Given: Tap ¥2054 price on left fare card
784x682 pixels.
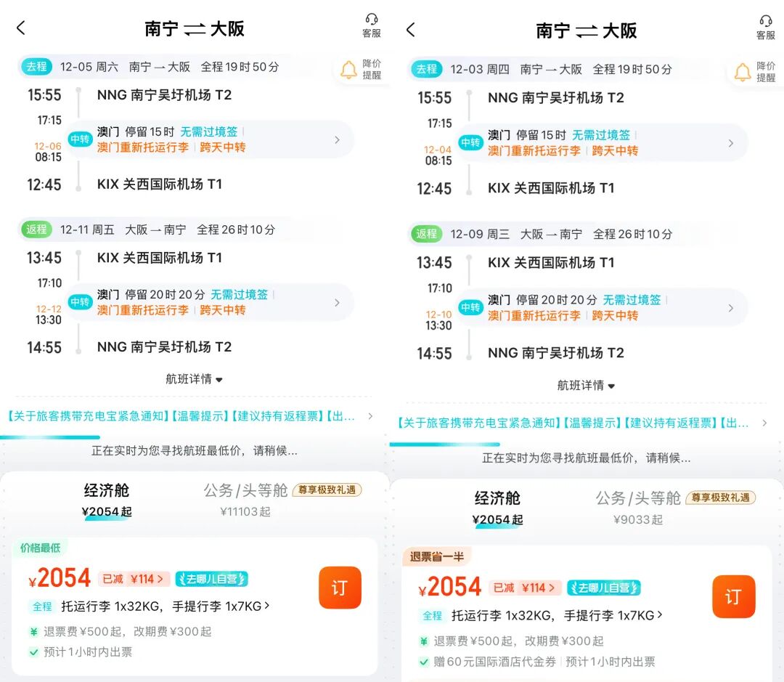Looking at the screenshot, I should click(x=60, y=578).
